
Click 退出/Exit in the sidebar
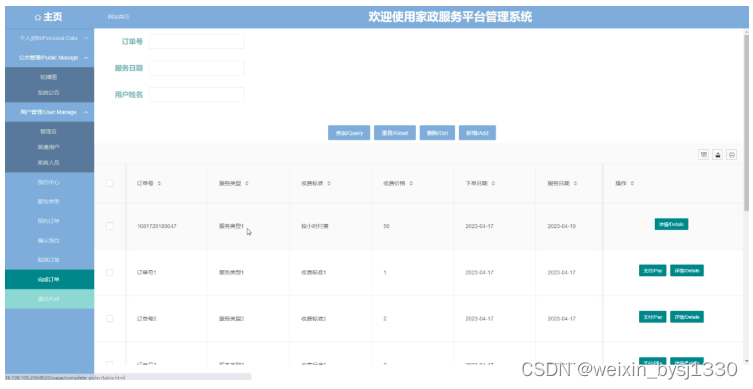click(x=49, y=299)
